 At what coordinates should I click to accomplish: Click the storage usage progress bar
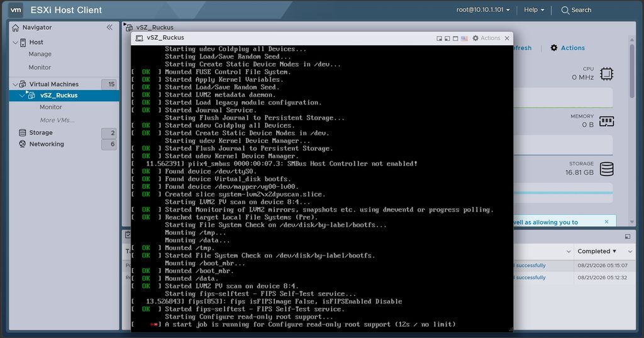click(563, 193)
